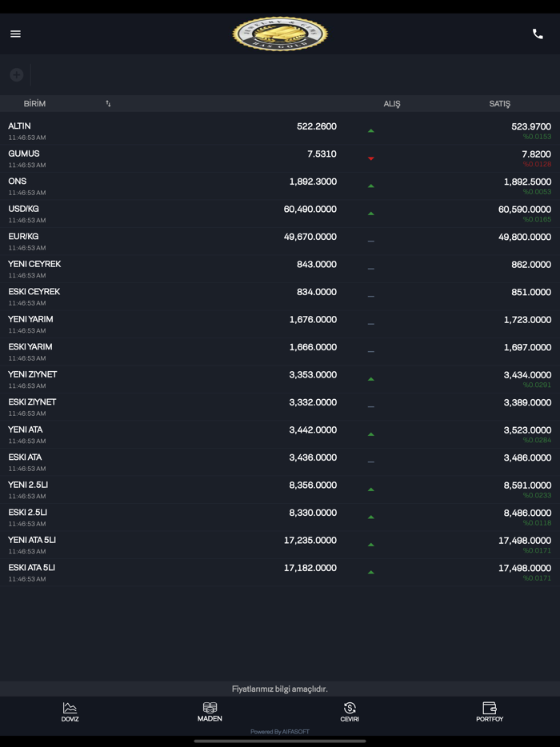
Task: Click ESKI 2.5LI green up arrow
Action: [370, 517]
